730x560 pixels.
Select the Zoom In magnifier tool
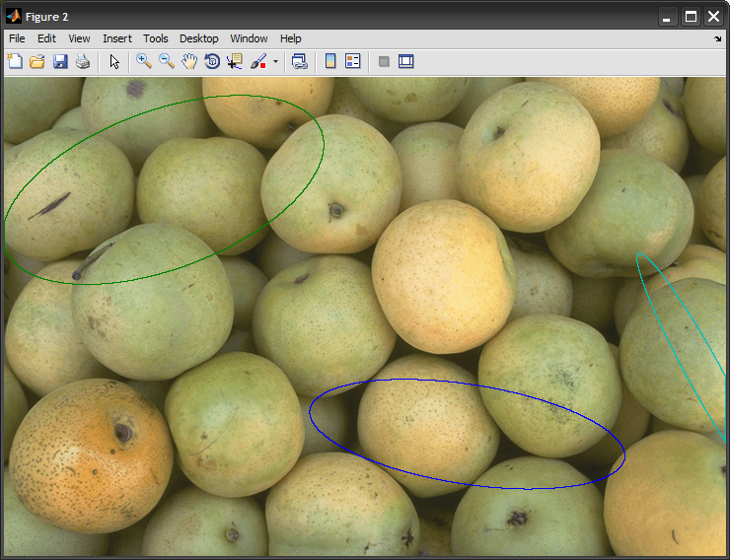pyautogui.click(x=144, y=61)
